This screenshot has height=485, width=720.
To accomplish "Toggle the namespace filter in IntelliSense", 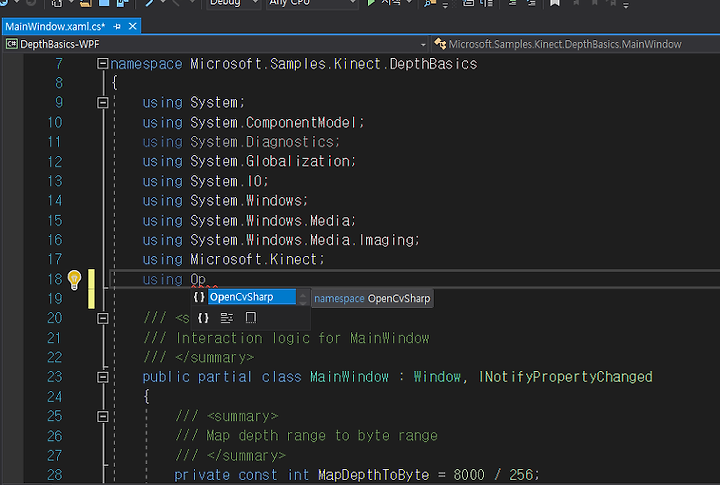I will click(x=203, y=318).
